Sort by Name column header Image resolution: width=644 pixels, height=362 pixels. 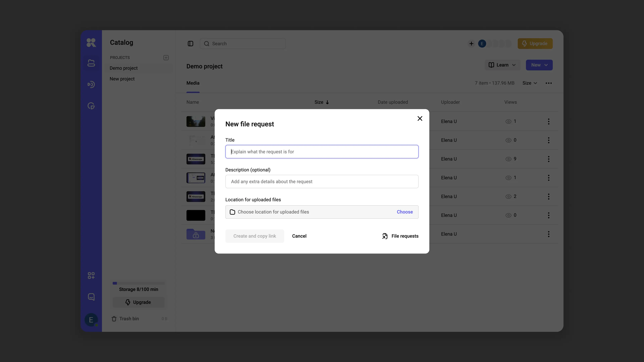(193, 102)
